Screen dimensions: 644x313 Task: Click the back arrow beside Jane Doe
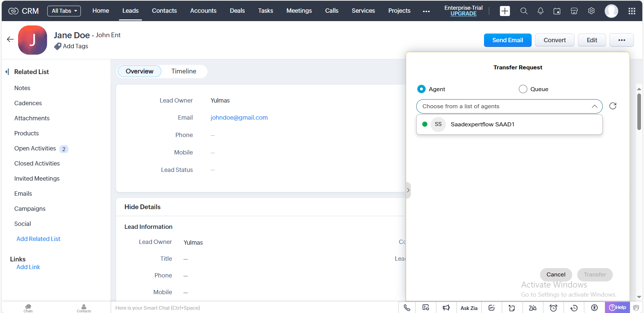(10, 40)
